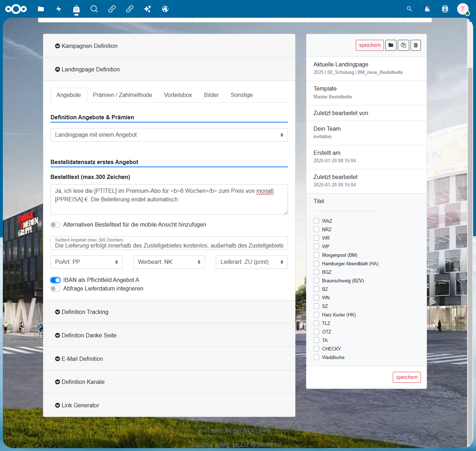Click the trash delete icon
The width and height of the screenshot is (476, 451).
pyautogui.click(x=416, y=45)
